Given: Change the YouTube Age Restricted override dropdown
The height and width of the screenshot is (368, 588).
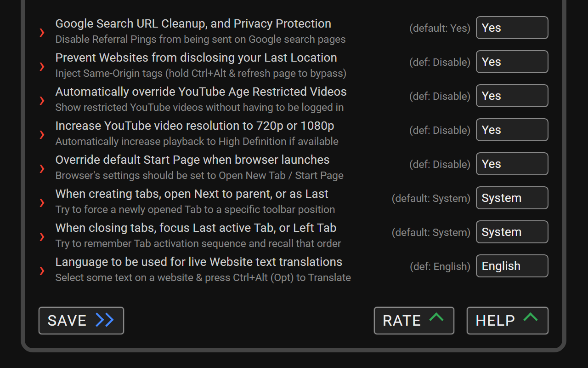Looking at the screenshot, I should point(512,96).
